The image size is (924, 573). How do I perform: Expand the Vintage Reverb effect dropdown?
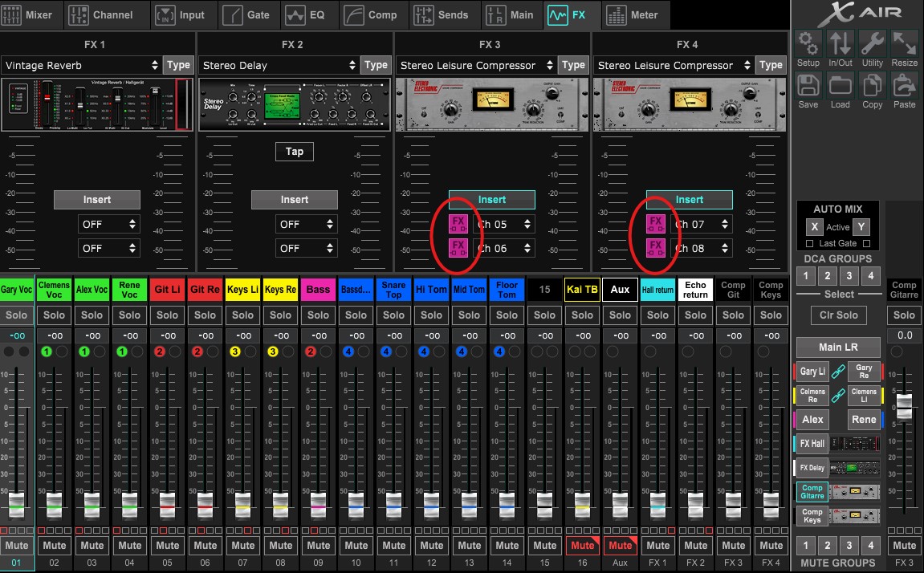click(82, 66)
